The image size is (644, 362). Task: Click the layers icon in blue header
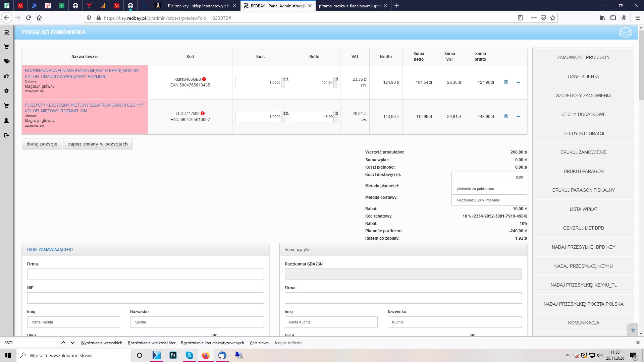coord(625,33)
